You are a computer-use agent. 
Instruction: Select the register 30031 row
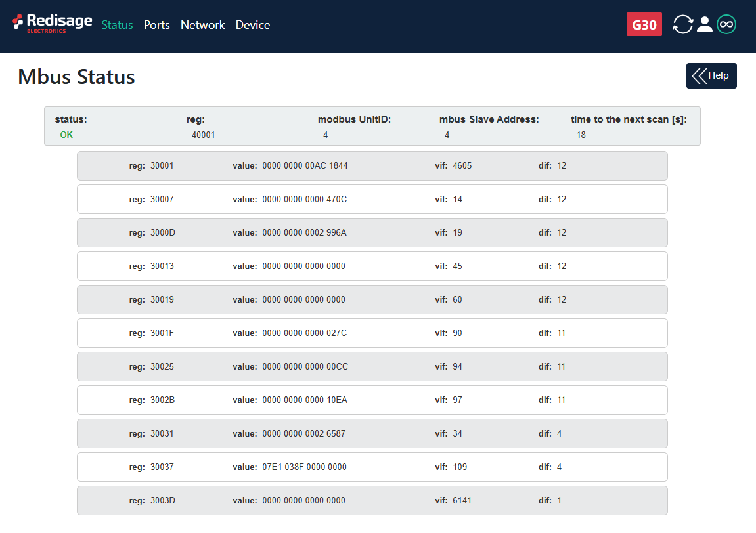point(372,434)
